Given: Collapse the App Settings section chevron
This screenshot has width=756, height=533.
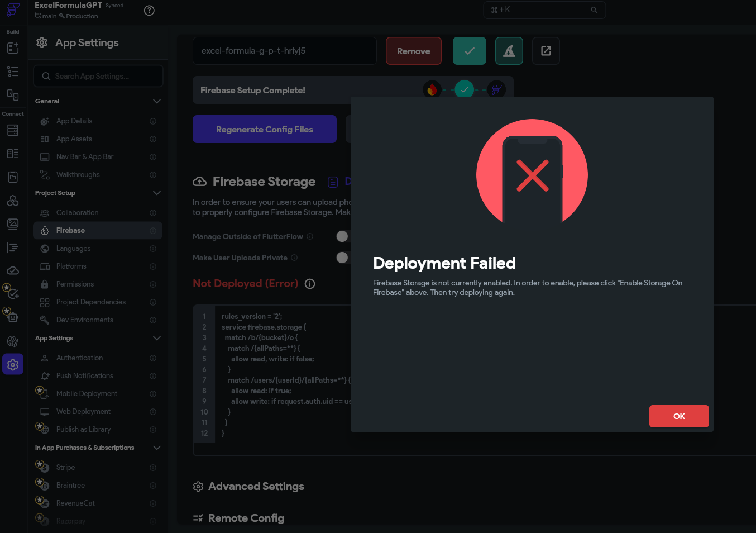Looking at the screenshot, I should tap(157, 338).
